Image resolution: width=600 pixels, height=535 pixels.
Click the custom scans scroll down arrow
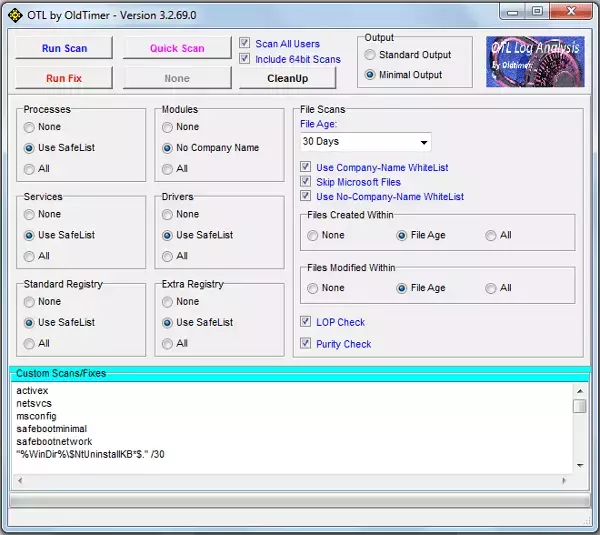click(x=580, y=465)
